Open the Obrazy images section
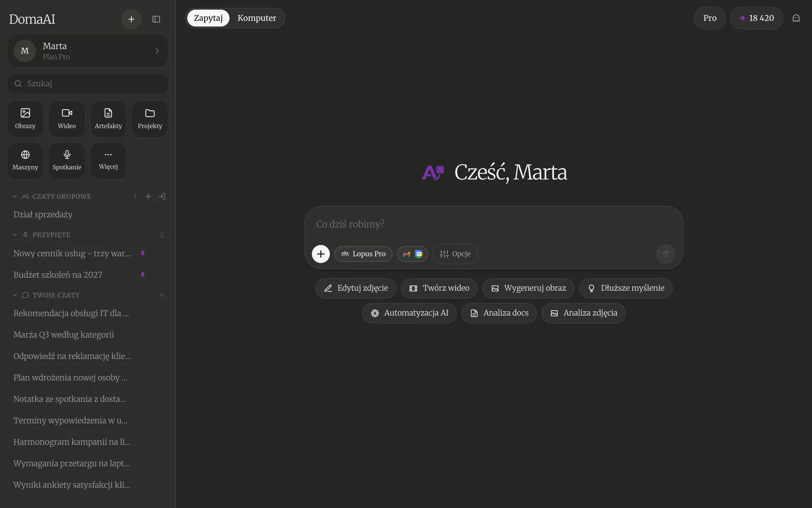This screenshot has height=508, width=812. (x=25, y=119)
